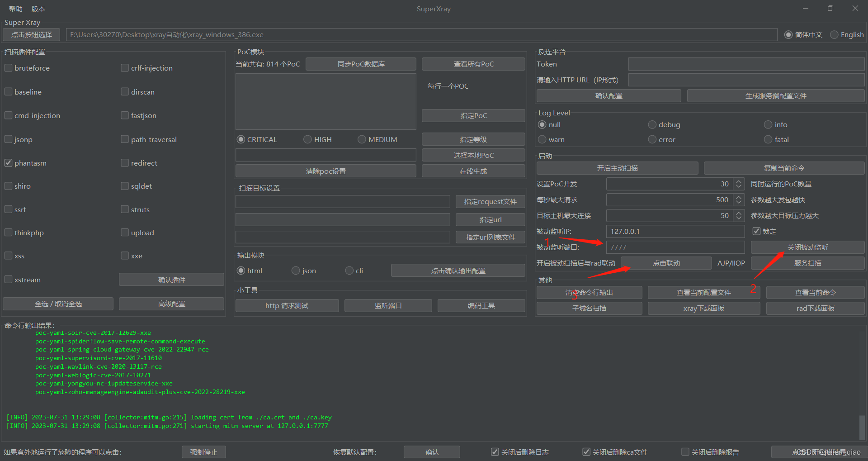Open the 版本 menu
This screenshot has width=868, height=461.
pos(38,9)
